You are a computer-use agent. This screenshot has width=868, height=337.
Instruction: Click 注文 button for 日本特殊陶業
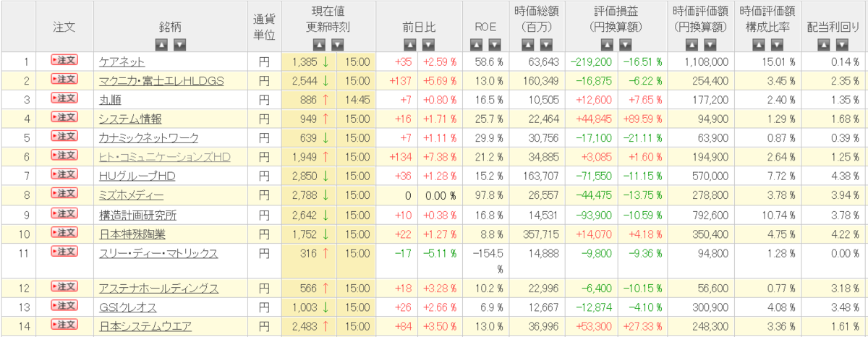tap(64, 231)
